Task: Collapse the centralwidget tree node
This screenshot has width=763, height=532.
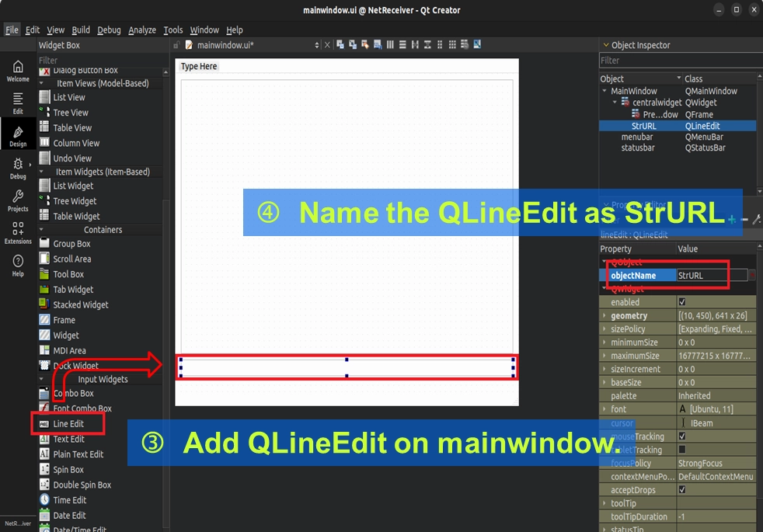Action: [615, 103]
